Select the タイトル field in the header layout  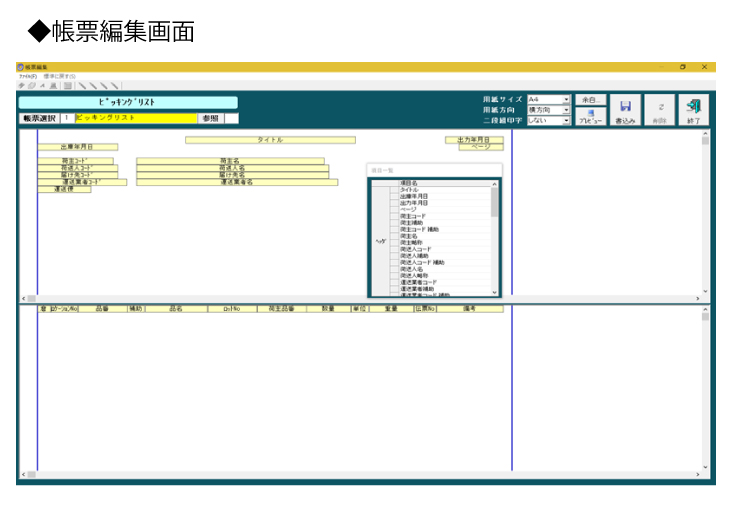point(270,140)
